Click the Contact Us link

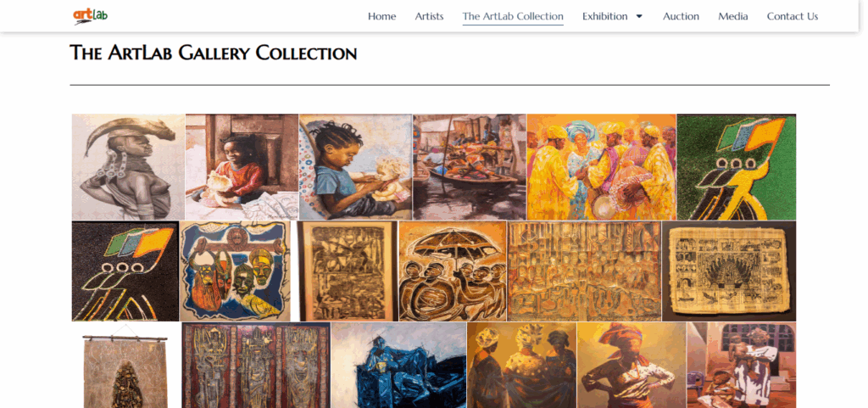coord(793,16)
